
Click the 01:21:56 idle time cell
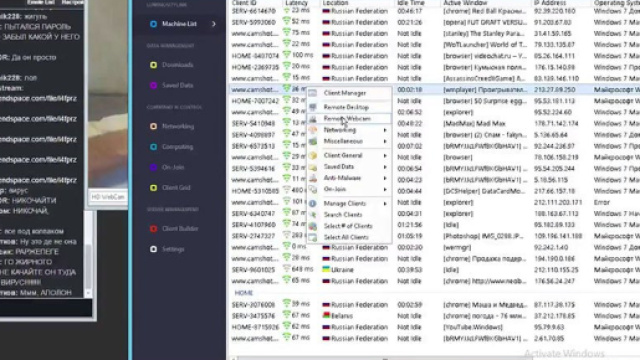(x=410, y=225)
